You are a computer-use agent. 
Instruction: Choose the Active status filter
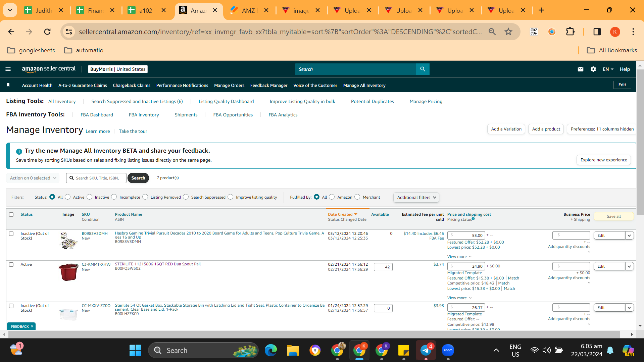click(68, 197)
